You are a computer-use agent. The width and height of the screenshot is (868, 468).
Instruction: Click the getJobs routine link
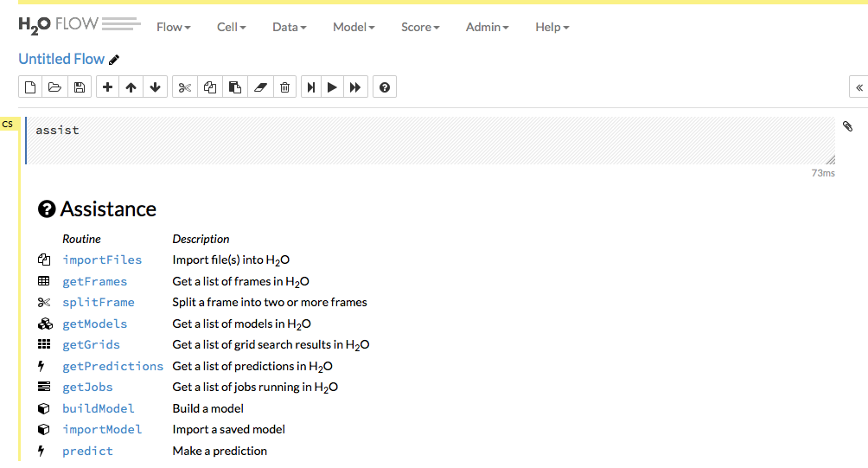tap(87, 388)
